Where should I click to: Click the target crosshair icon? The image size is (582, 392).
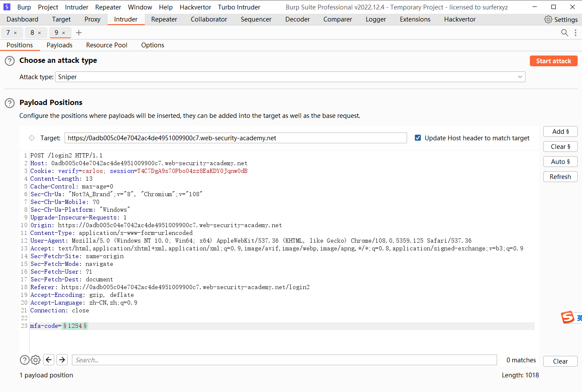(31, 138)
